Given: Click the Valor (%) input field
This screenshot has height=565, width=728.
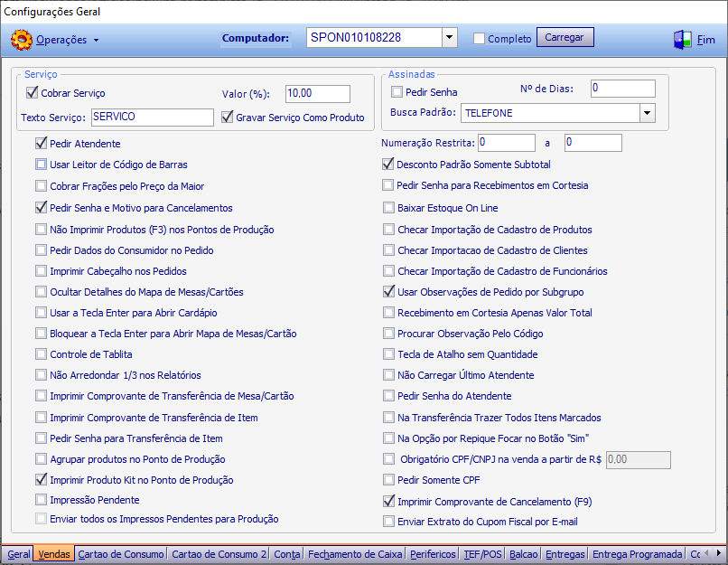Looking at the screenshot, I should (x=318, y=93).
